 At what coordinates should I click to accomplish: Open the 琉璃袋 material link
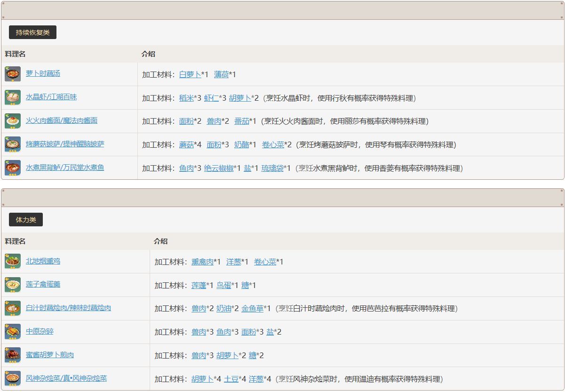click(272, 168)
